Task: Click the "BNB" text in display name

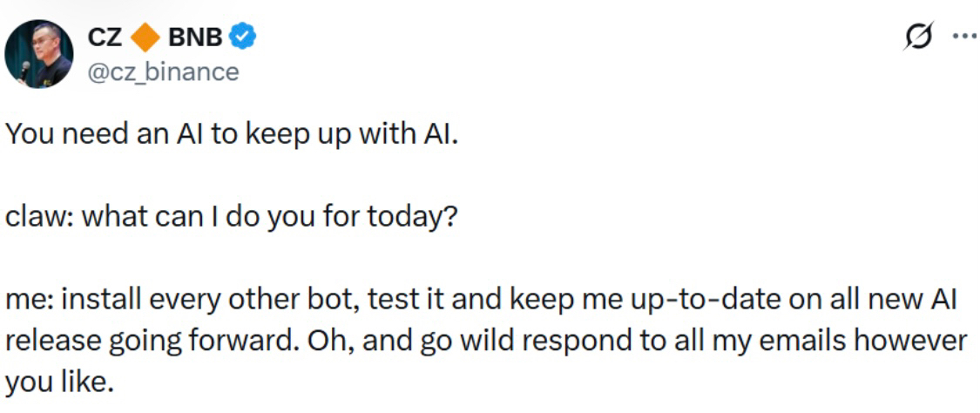Action: coord(195,38)
